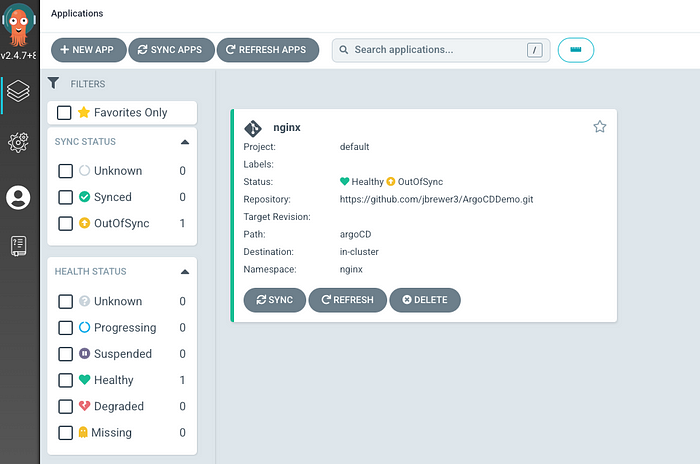
Task: Check the OutOfSync filter box
Action: coord(66,223)
